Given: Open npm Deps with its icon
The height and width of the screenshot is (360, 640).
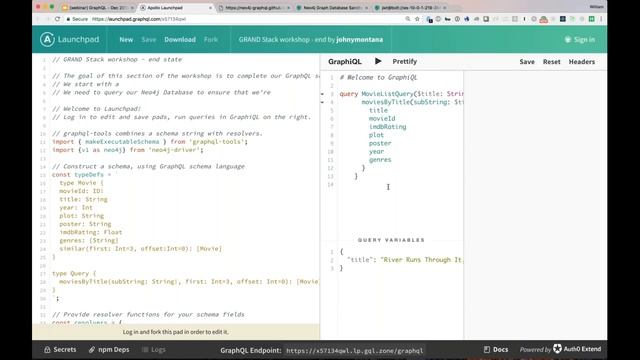Looking at the screenshot, I should tap(109, 349).
